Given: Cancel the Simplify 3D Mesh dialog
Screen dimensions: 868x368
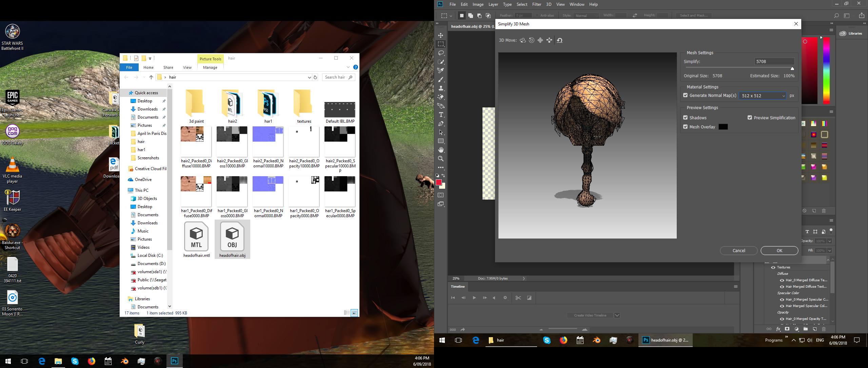Looking at the screenshot, I should (x=738, y=250).
